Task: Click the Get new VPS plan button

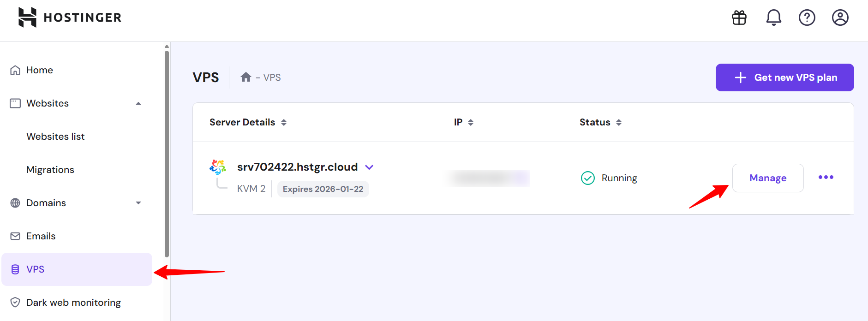Action: point(784,77)
